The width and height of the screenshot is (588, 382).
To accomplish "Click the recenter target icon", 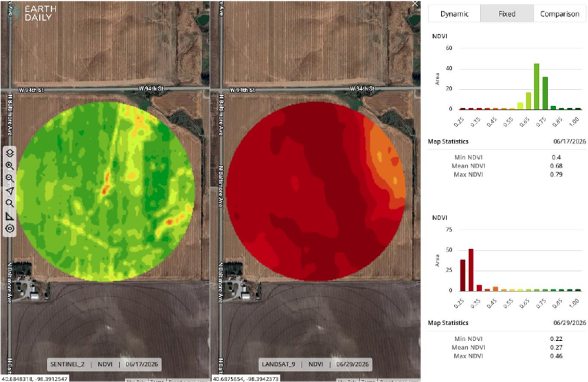I will click(x=10, y=228).
